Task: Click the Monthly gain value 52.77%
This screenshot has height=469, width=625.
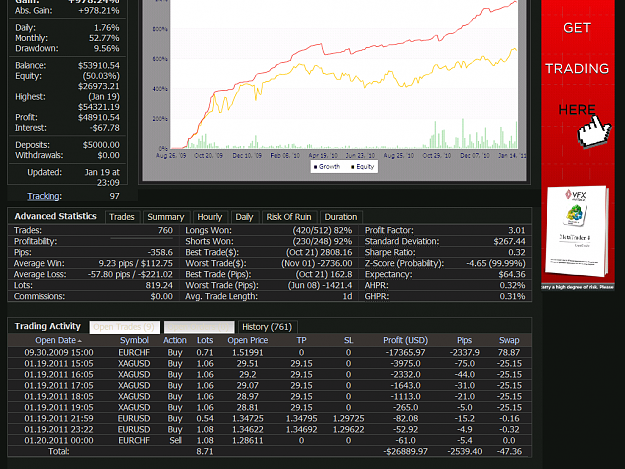Action: tap(104, 38)
